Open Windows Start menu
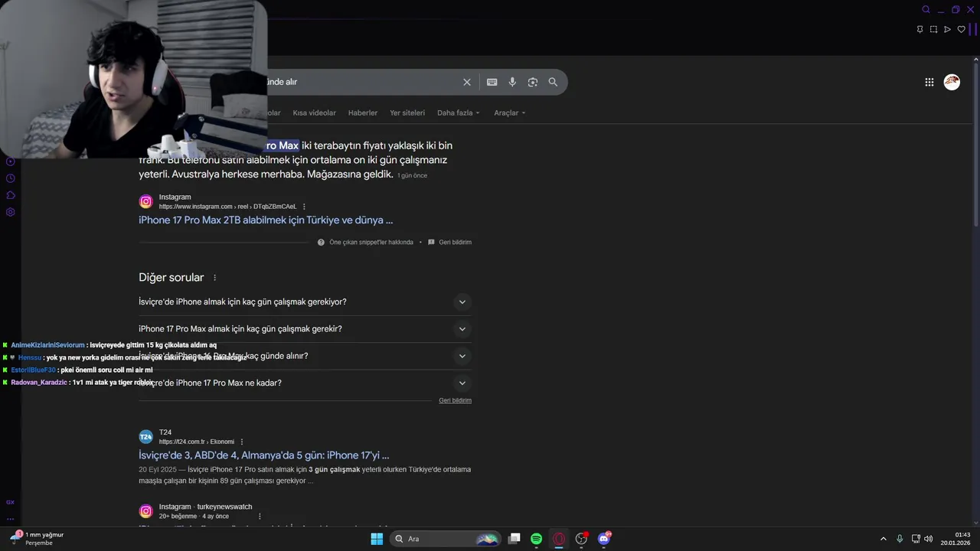Screen dimensions: 980x551 [377, 539]
